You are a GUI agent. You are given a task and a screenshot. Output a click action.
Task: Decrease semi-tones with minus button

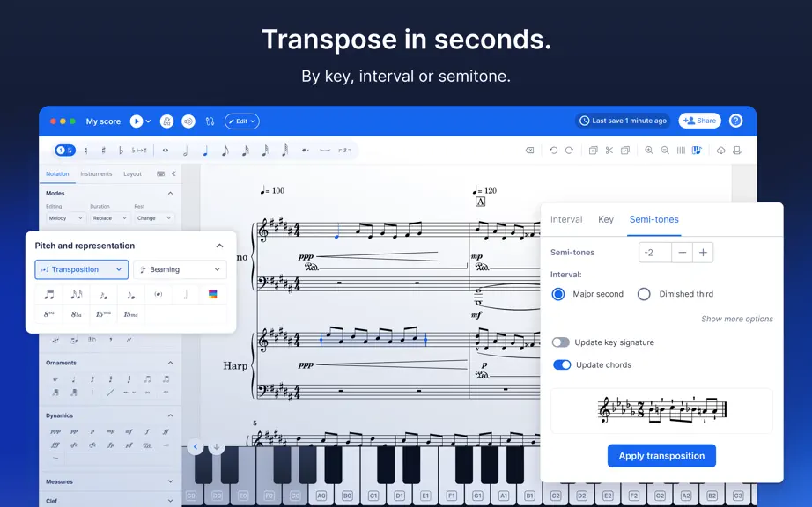point(682,253)
